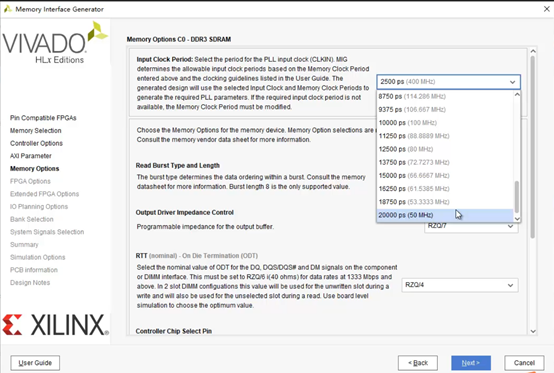Click the System Signals Selection step
554x373 pixels.
(x=47, y=232)
